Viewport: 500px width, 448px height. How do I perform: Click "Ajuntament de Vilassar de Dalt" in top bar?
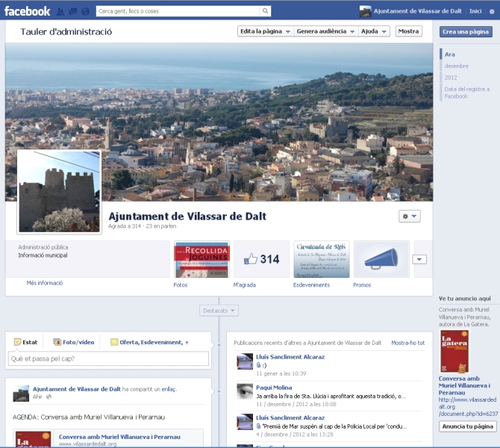pyautogui.click(x=418, y=11)
